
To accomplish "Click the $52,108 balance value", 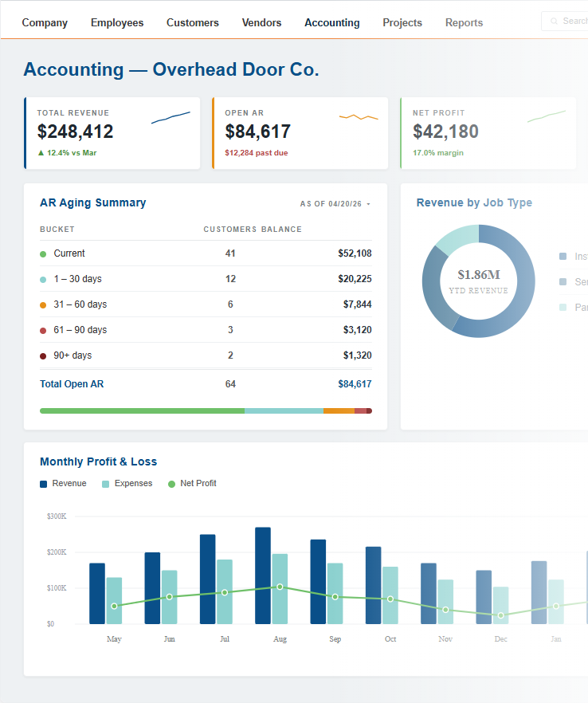I will click(x=355, y=253).
